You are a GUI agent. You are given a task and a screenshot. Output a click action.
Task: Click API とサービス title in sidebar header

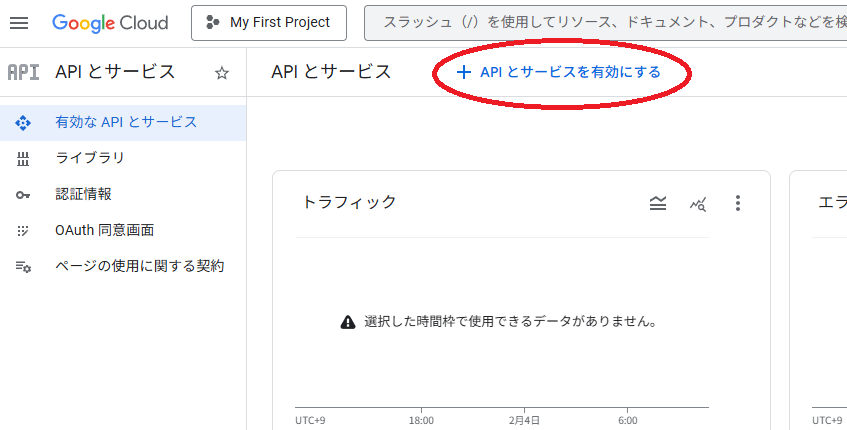(115, 72)
